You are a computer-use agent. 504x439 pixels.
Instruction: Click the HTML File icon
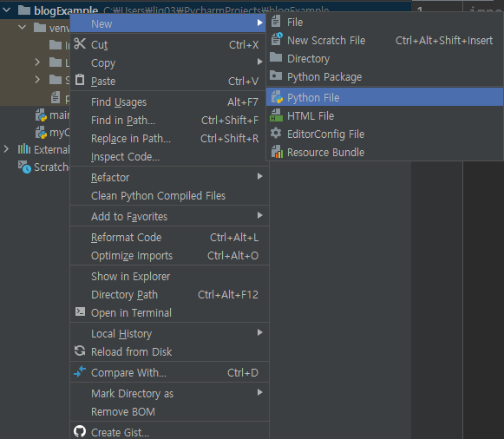tap(276, 115)
